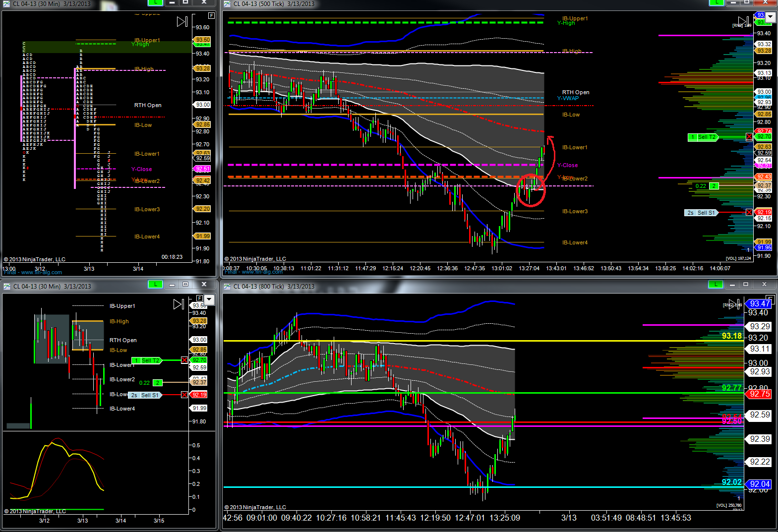Select the Sell T2 order tag in 500 Tick chart

pos(703,137)
